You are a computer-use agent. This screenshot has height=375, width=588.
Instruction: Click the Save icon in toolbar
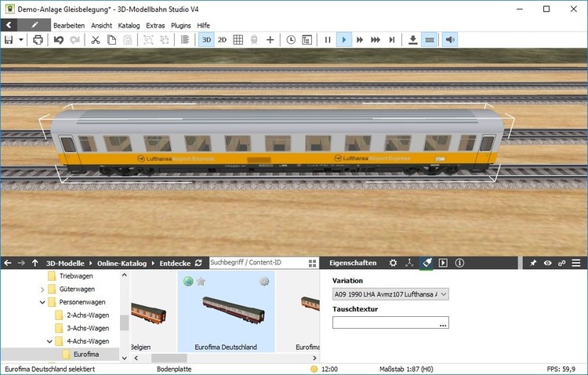(9, 40)
